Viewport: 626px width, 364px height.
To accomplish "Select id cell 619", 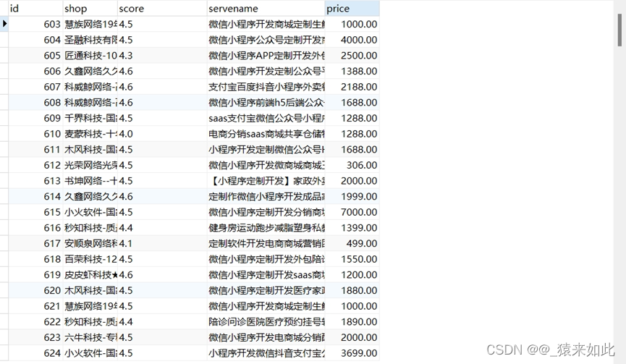I will 35,275.
